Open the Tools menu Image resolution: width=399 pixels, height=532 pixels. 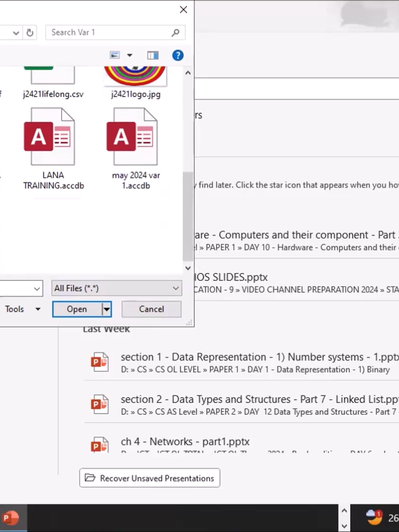[x=22, y=309]
